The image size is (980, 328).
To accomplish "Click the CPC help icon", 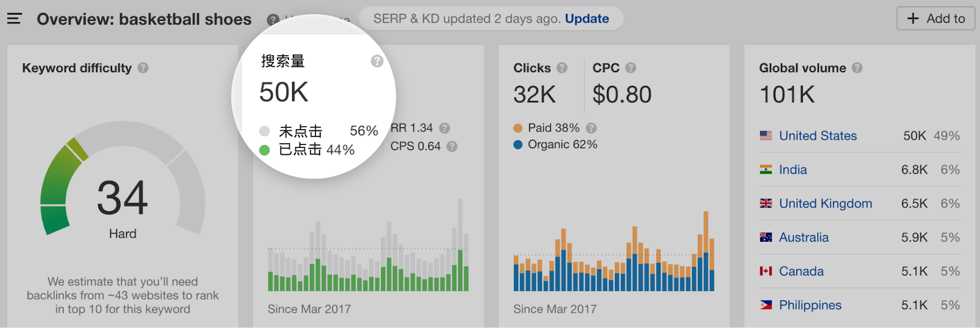I will 631,68.
